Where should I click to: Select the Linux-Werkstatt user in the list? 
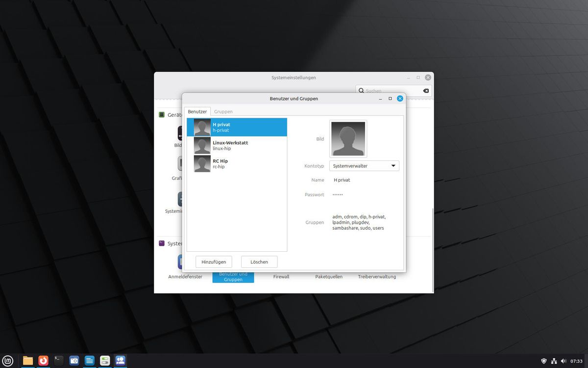(237, 145)
